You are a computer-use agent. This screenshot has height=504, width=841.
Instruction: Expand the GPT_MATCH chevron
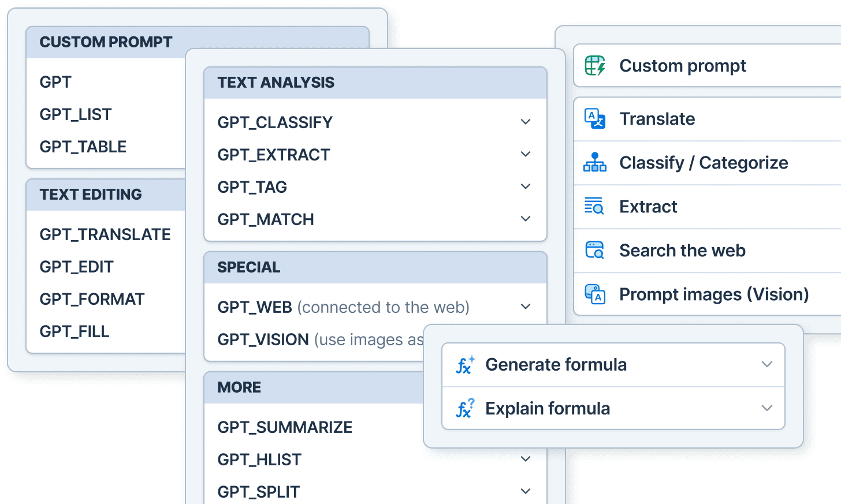(526, 219)
